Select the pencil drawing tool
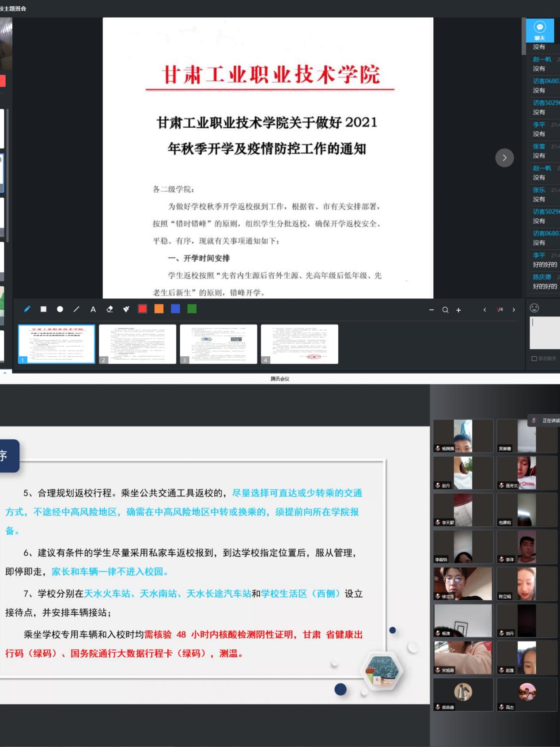Screen dimensions: 560x747 click(x=27, y=309)
